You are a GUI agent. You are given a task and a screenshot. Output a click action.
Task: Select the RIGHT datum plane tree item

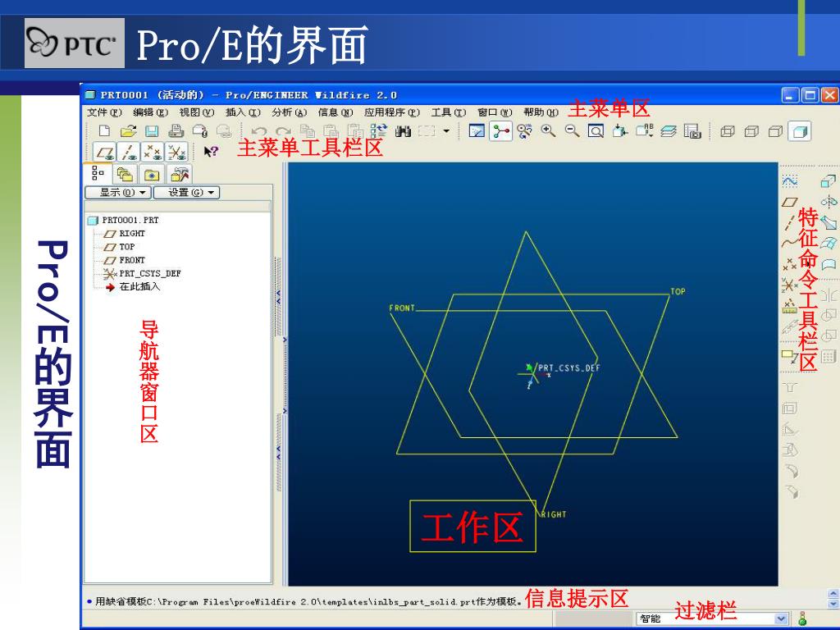click(x=125, y=234)
